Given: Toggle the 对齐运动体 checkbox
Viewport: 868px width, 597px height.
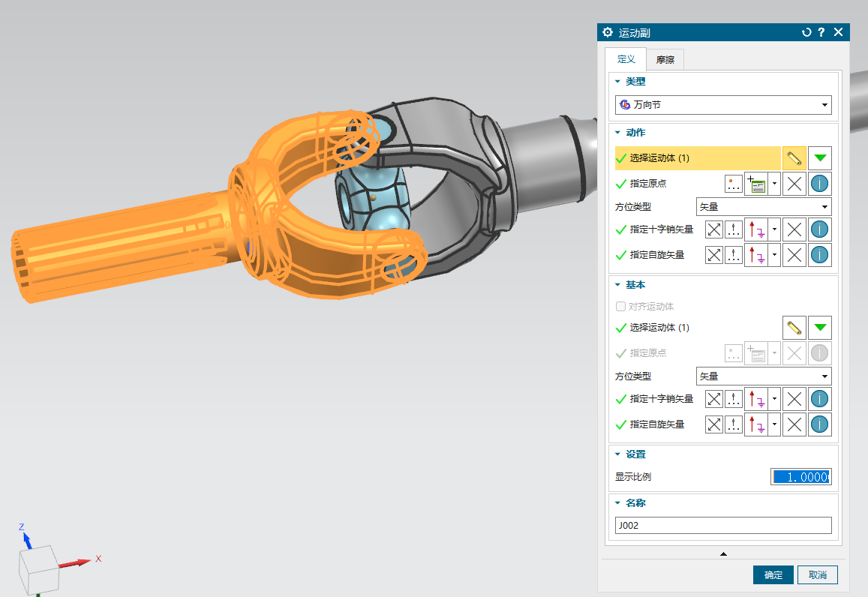Looking at the screenshot, I should (620, 307).
